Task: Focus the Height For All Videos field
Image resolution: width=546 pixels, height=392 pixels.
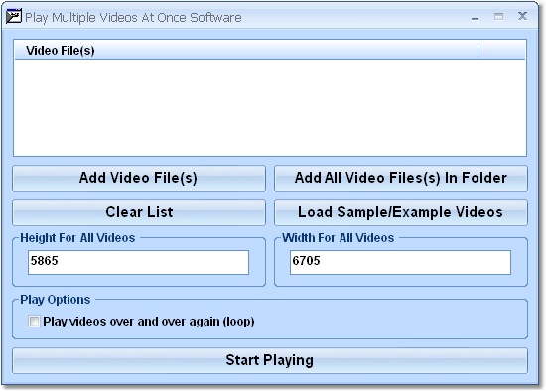Action: point(138,262)
